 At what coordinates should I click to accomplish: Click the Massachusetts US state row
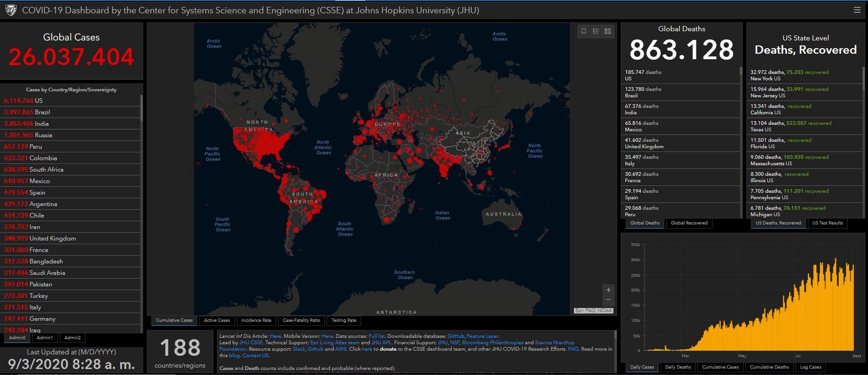[805, 160]
